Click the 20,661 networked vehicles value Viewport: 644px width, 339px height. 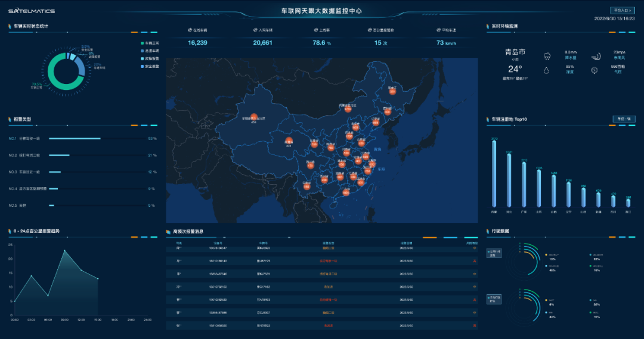pyautogui.click(x=262, y=43)
